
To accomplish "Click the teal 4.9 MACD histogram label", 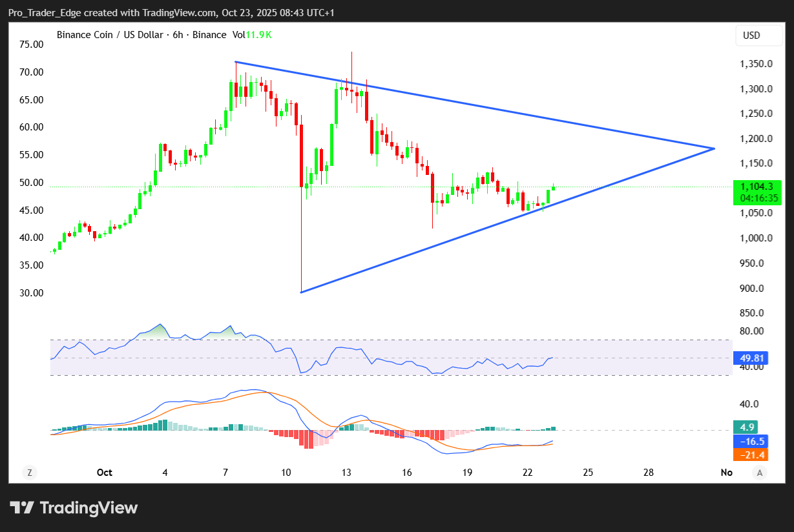I will click(745, 427).
